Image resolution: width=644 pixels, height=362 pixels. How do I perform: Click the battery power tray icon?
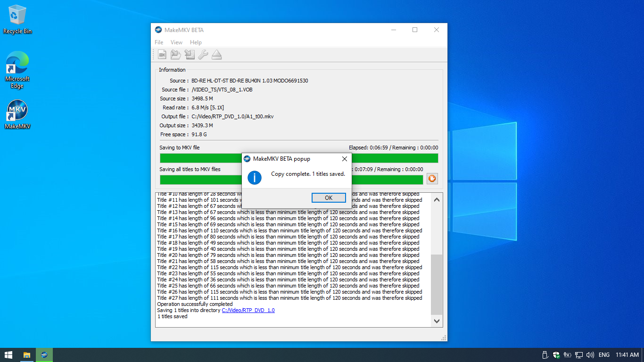coord(568,355)
